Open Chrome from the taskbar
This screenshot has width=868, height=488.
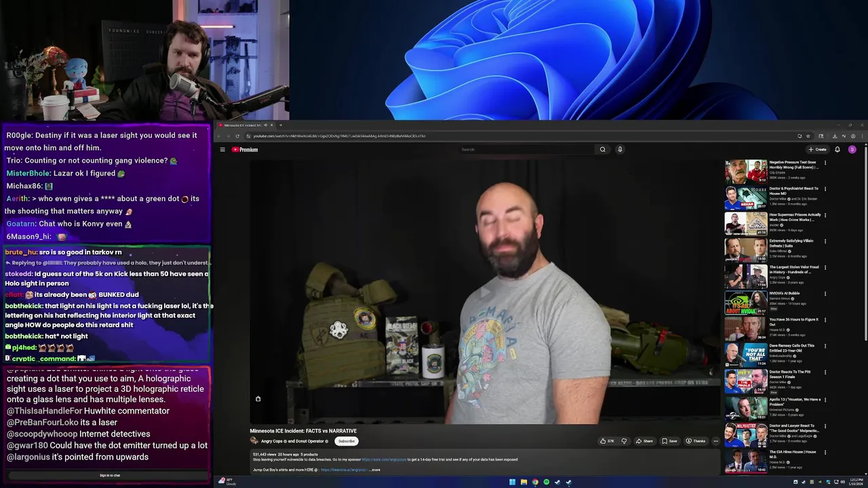pos(535,482)
